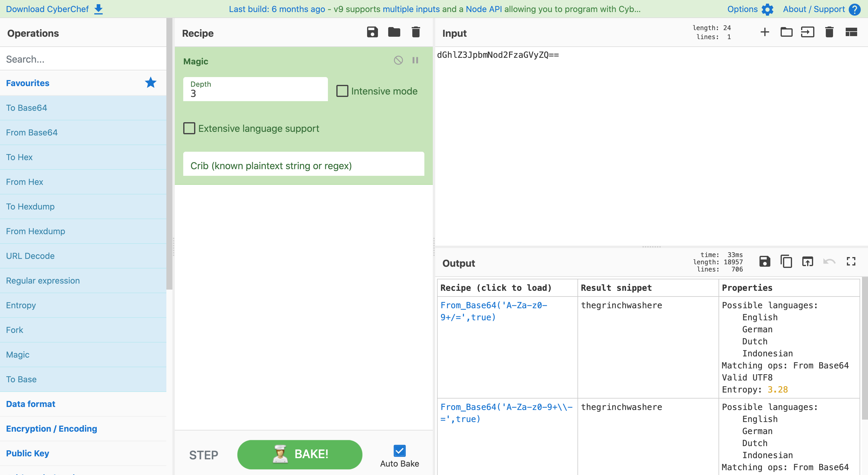
Task: Select the From Base64 operation
Action: click(x=32, y=132)
